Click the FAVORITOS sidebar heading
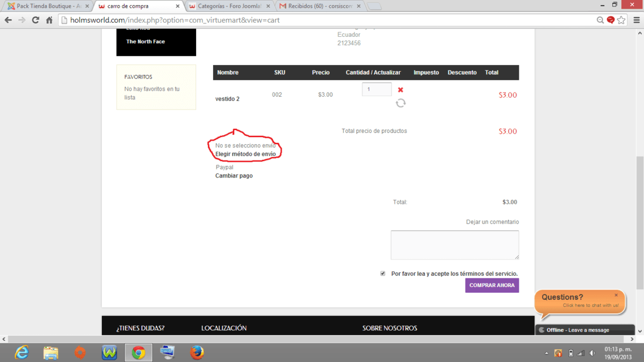The image size is (644, 362). (138, 77)
